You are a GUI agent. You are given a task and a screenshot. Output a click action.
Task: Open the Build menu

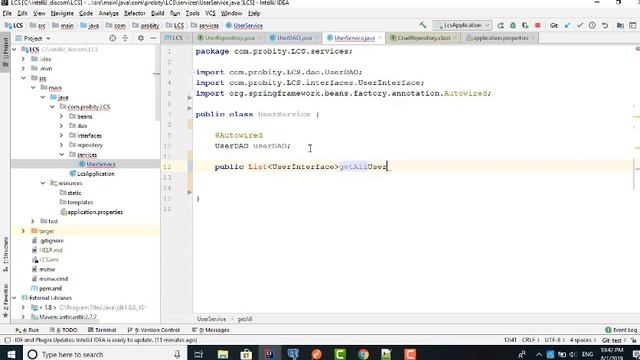click(x=158, y=13)
